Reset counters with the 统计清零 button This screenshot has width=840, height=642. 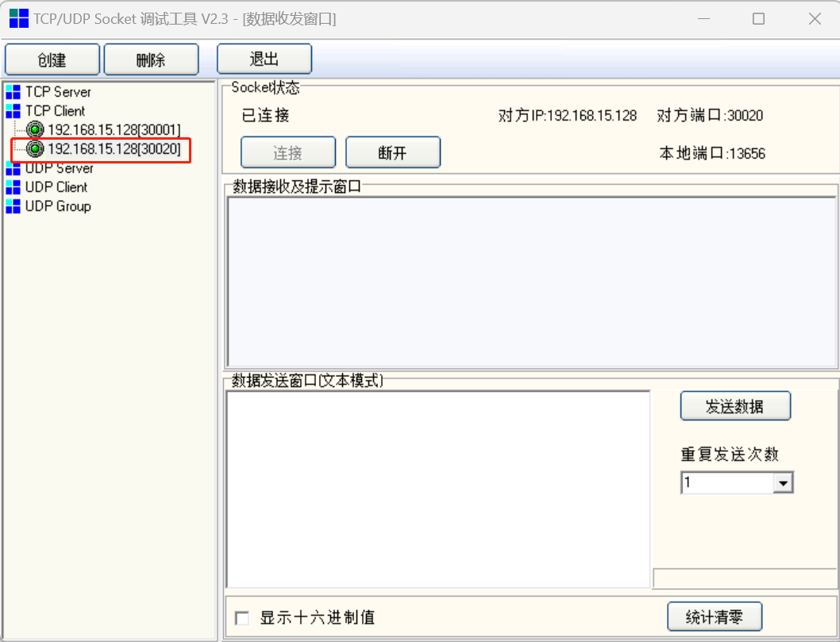pos(715,617)
